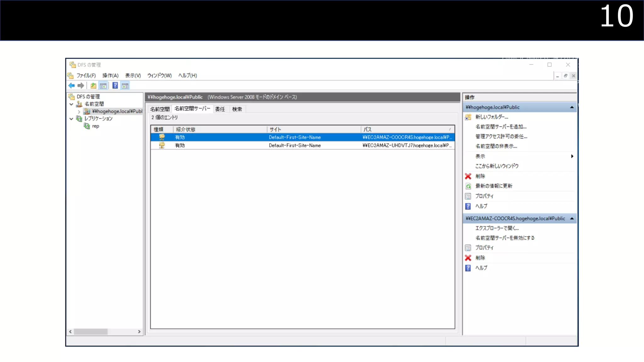Screen dimensions: 644x362
Task: Click 名前空間サーバーを無効にする action
Action: [x=505, y=238]
